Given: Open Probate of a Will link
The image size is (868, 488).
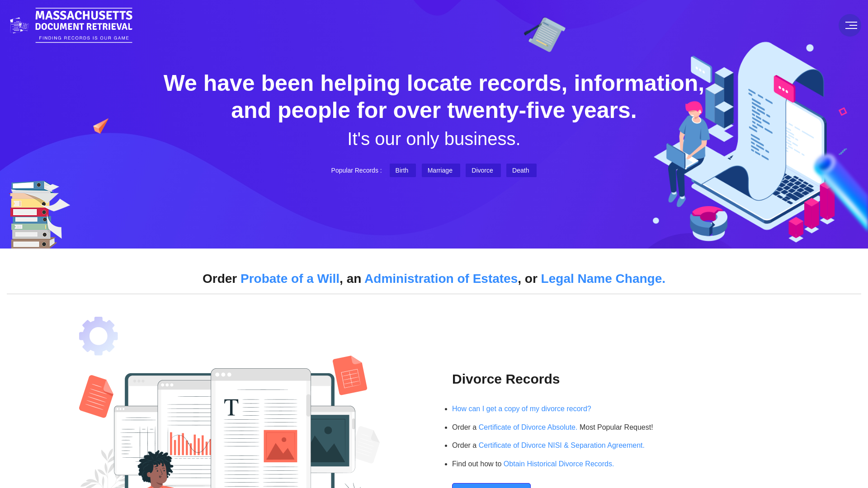Looking at the screenshot, I should [x=290, y=278].
